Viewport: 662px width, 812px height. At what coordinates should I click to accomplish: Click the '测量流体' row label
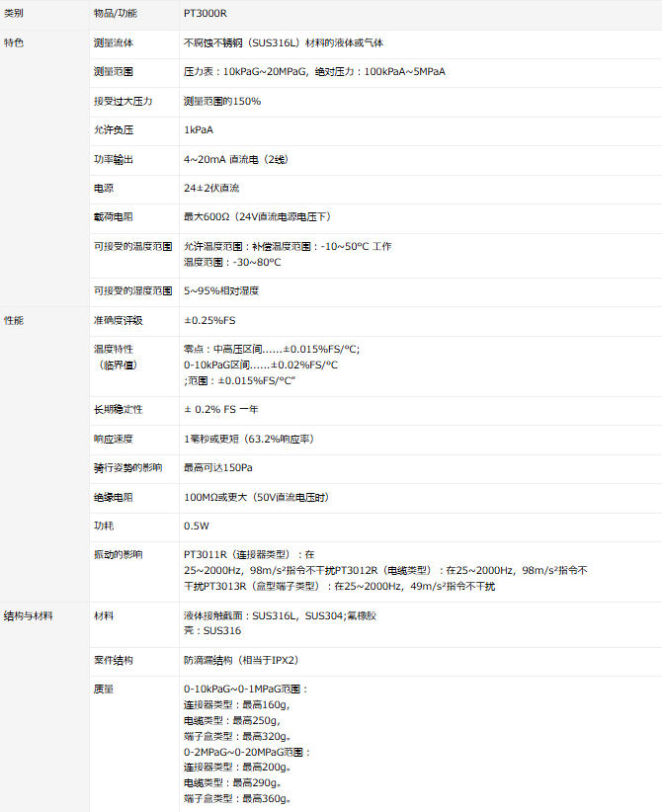pos(114,43)
